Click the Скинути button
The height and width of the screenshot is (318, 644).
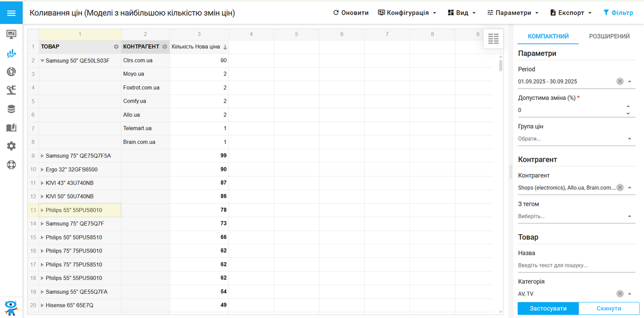point(609,308)
